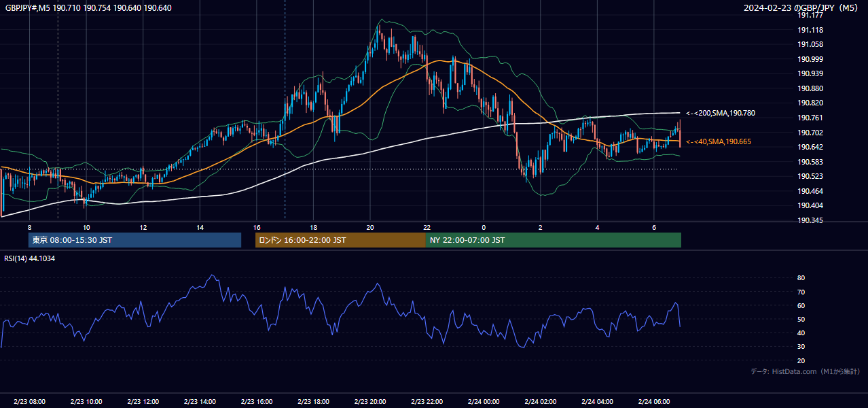868x408 pixels.
Task: Click price axis value 190.523
Action: tap(810, 176)
